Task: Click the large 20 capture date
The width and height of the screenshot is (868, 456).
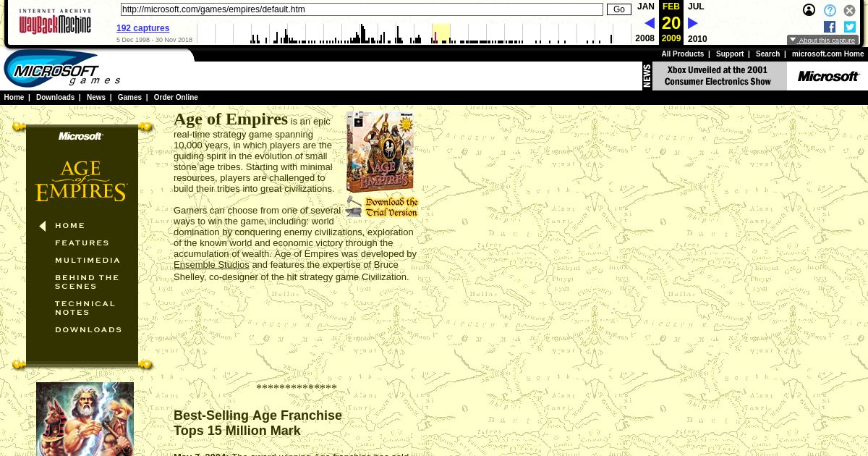Action: 671,23
